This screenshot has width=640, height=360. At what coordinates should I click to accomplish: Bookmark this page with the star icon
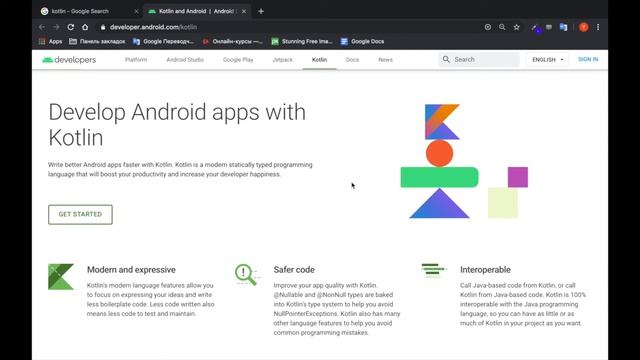[x=516, y=27]
